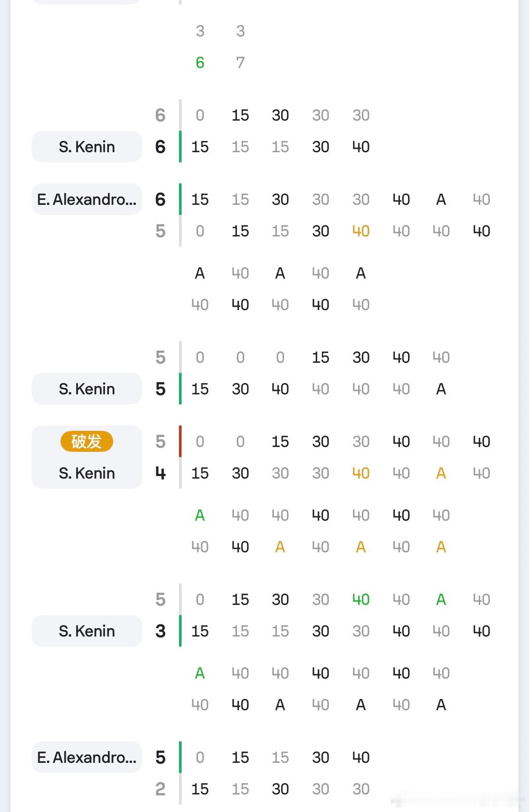Click the green 40 in the 5-3 game
The height and width of the screenshot is (812, 529).
[x=361, y=600]
